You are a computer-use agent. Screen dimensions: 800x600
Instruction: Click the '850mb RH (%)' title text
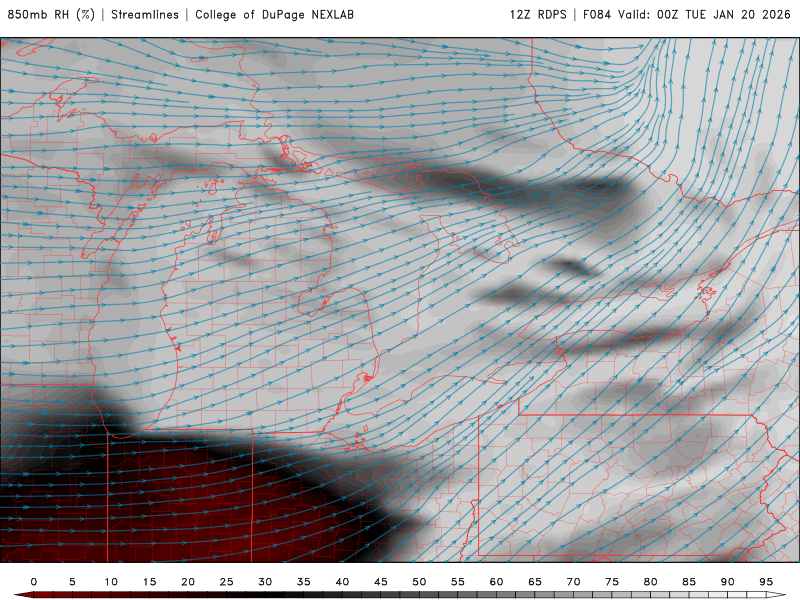point(51,14)
